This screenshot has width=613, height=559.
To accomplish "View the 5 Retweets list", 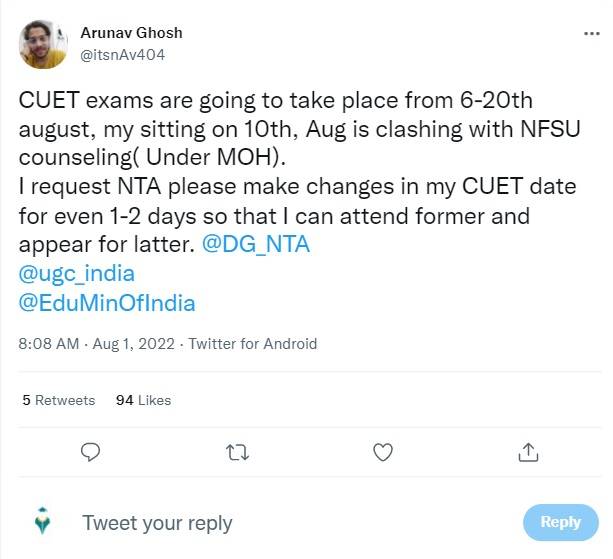I will (x=59, y=400).
